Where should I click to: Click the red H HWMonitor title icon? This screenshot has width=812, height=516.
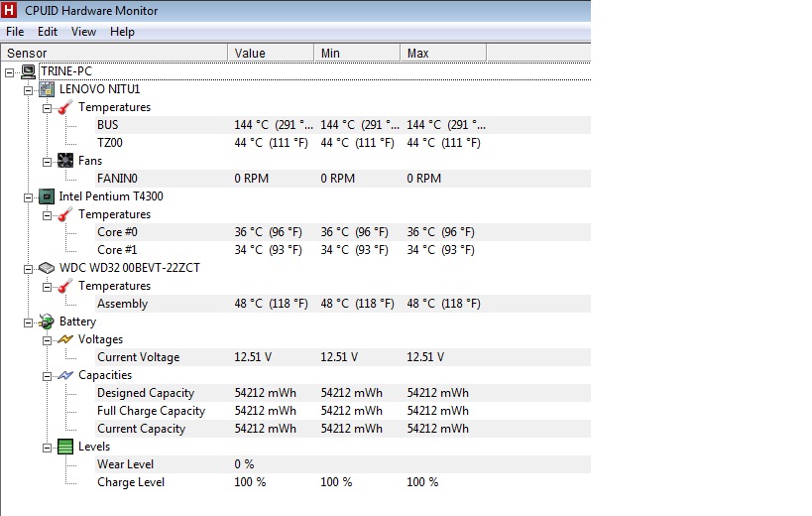pyautogui.click(x=9, y=10)
